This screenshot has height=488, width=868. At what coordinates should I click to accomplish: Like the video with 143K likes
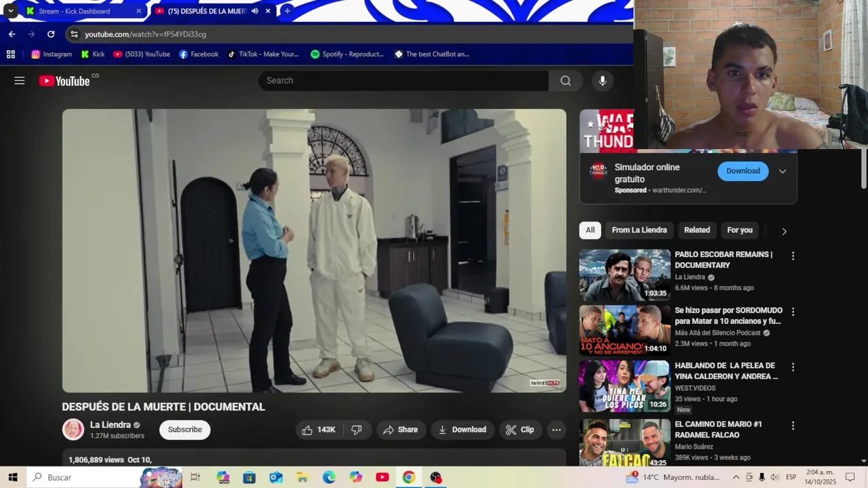[319, 430]
